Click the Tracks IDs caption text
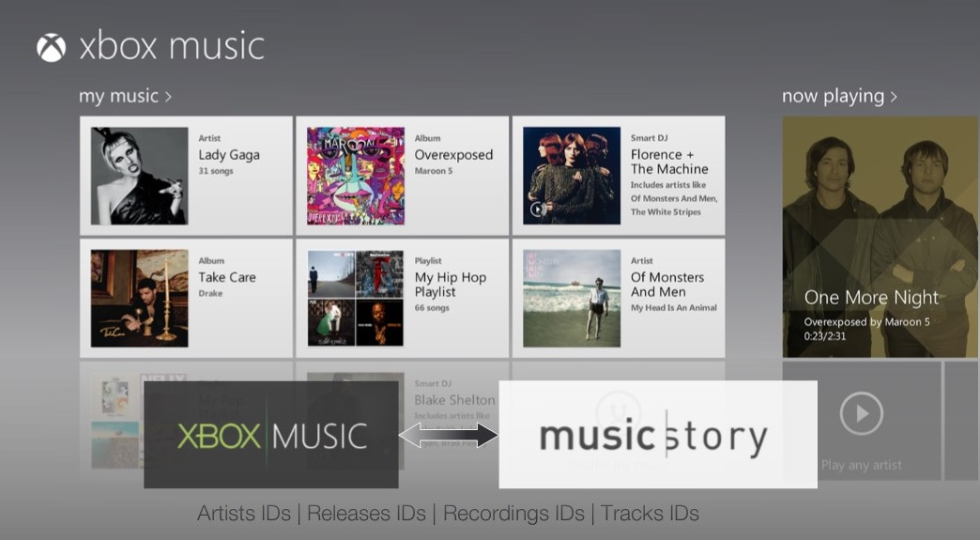 coord(650,514)
